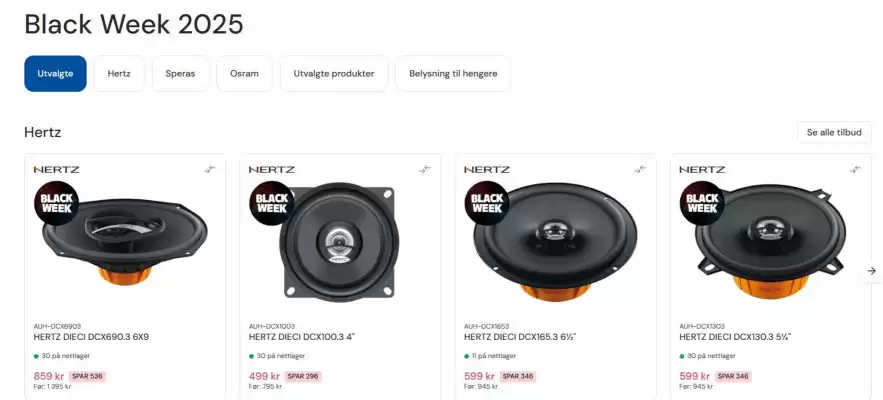Open the Speras category tab
883x400 pixels.
point(180,73)
